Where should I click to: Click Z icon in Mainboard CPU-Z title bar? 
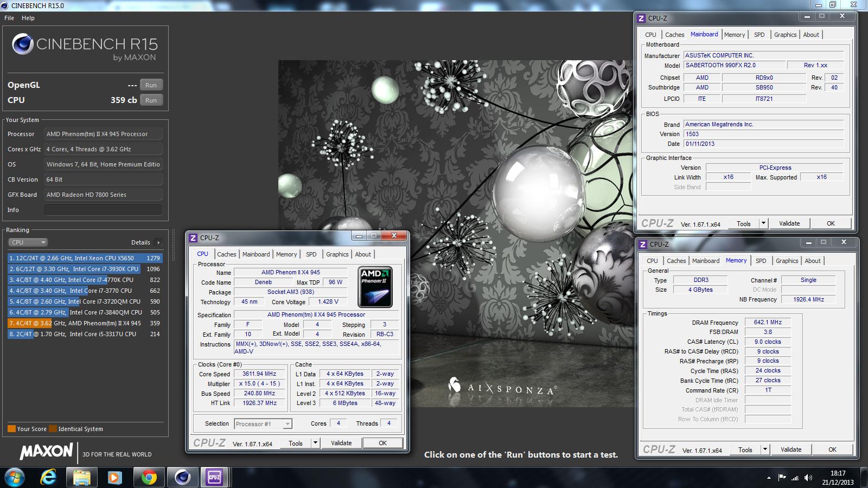click(642, 18)
